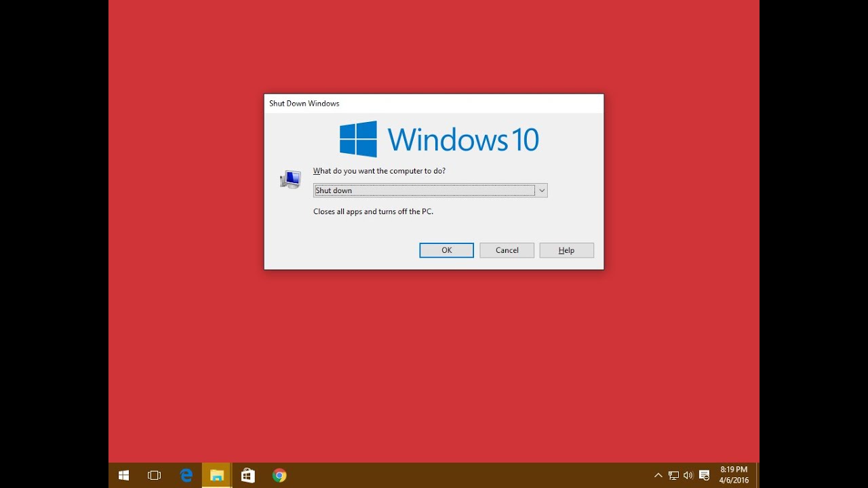The width and height of the screenshot is (868, 488).
Task: Launch Microsoft Edge from taskbar
Action: pyautogui.click(x=186, y=476)
